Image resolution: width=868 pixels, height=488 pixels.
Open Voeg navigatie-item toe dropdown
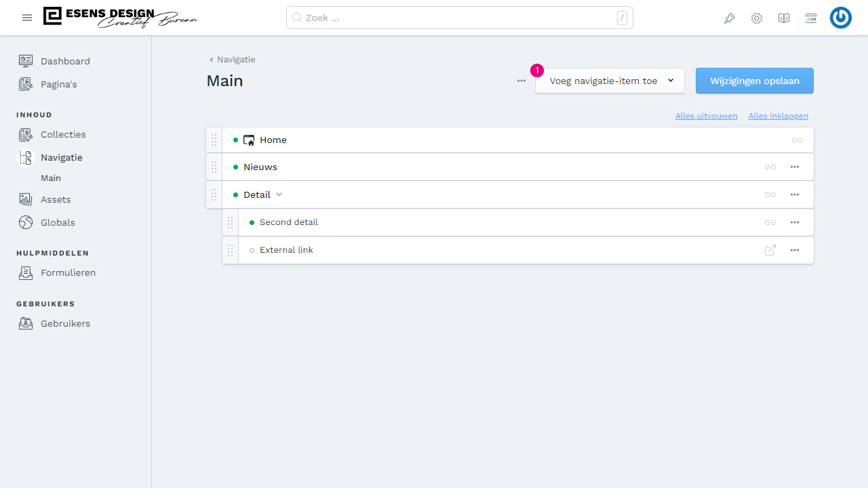click(610, 81)
